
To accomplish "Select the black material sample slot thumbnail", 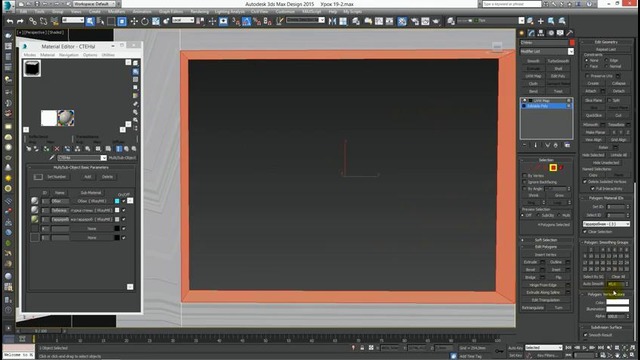I will [x=32, y=69].
